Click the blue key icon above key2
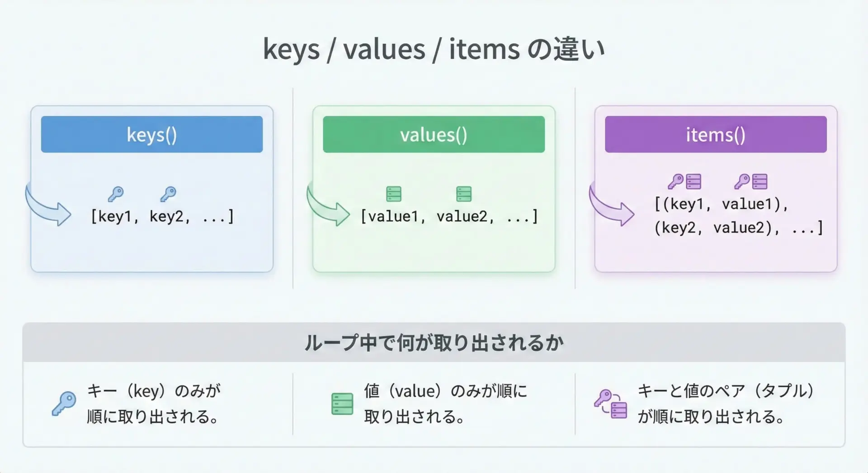This screenshot has width=868, height=473. point(168,194)
